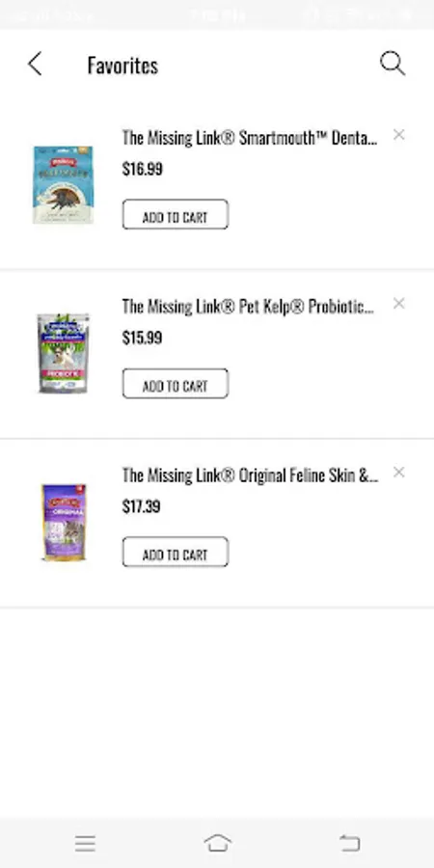This screenshot has height=868, width=434.
Task: Add Original Feline Skin product to cart
Action: [x=175, y=552]
